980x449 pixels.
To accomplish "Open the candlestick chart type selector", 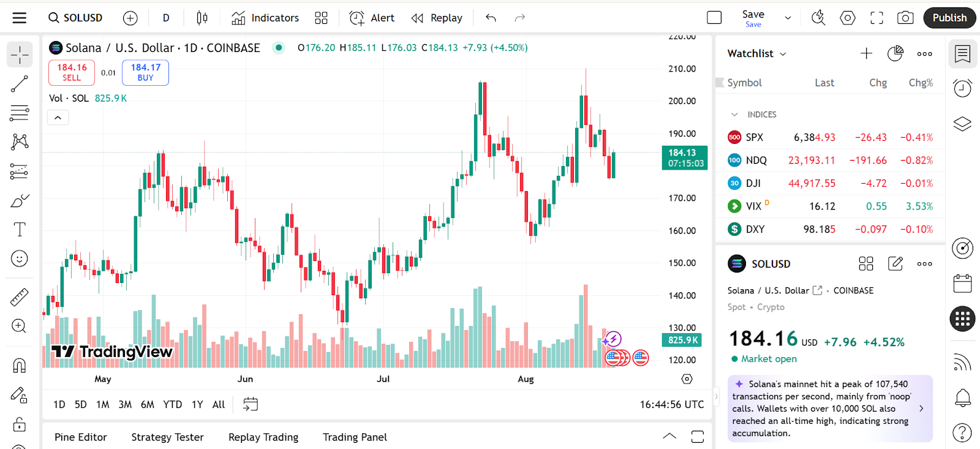I will (x=202, y=18).
